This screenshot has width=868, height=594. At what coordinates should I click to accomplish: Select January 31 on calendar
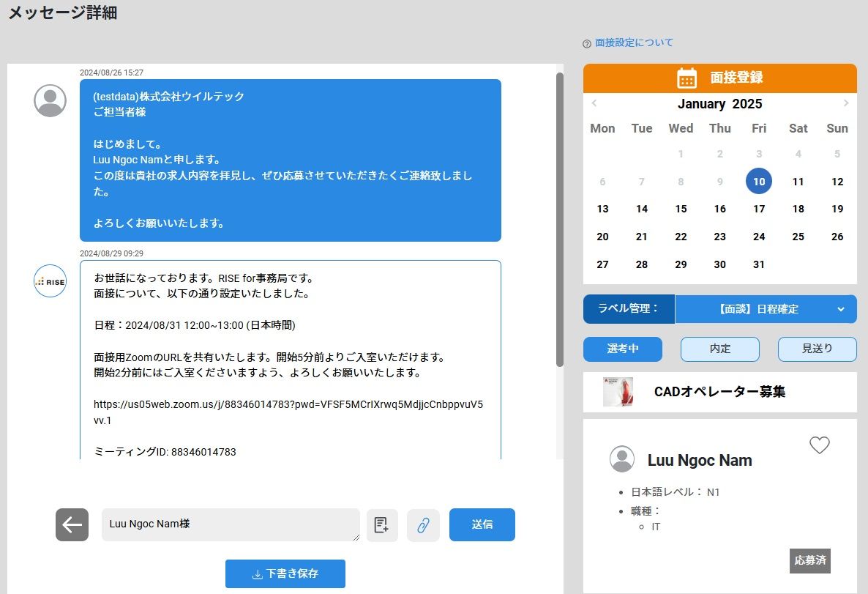[x=759, y=264]
